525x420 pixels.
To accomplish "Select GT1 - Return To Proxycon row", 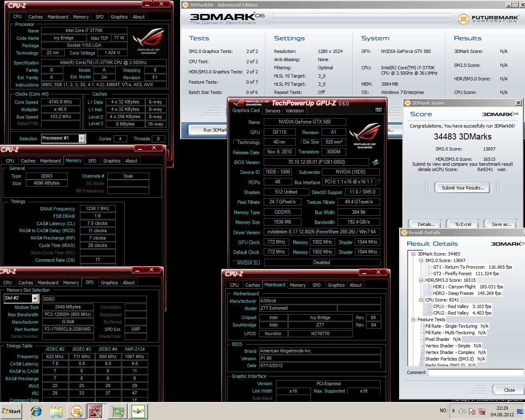I will pos(472,267).
